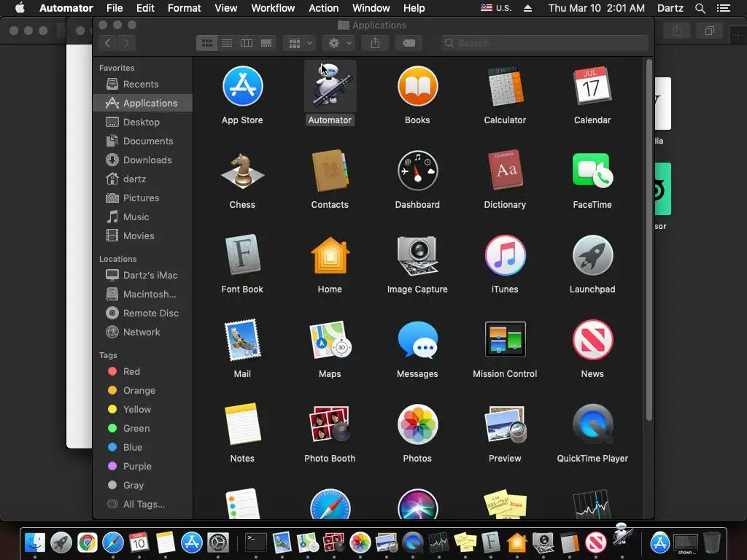Open the Action menu
This screenshot has width=747, height=560.
(x=323, y=8)
